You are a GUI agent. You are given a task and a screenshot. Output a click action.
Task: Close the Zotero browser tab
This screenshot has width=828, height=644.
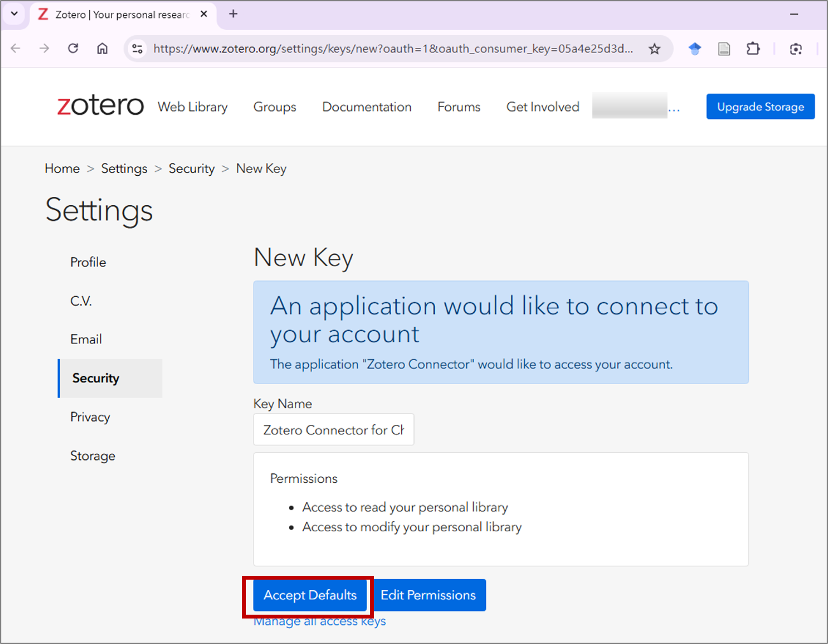click(204, 14)
